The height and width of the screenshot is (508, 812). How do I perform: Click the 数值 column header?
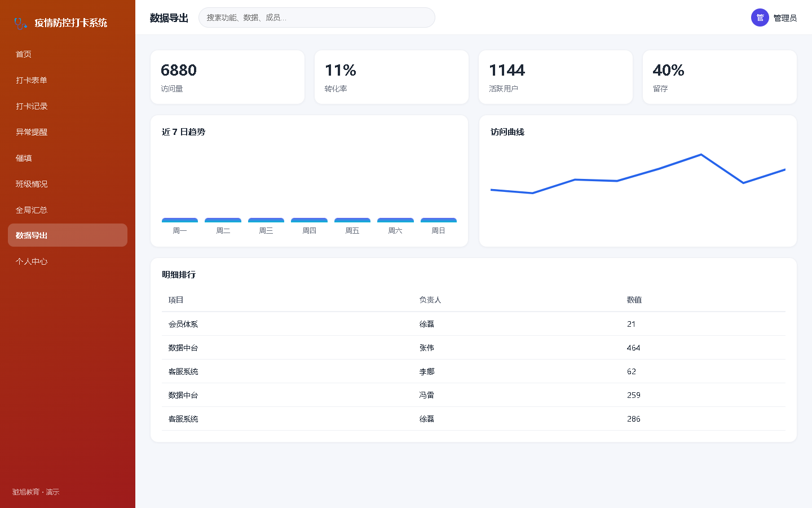click(x=634, y=300)
